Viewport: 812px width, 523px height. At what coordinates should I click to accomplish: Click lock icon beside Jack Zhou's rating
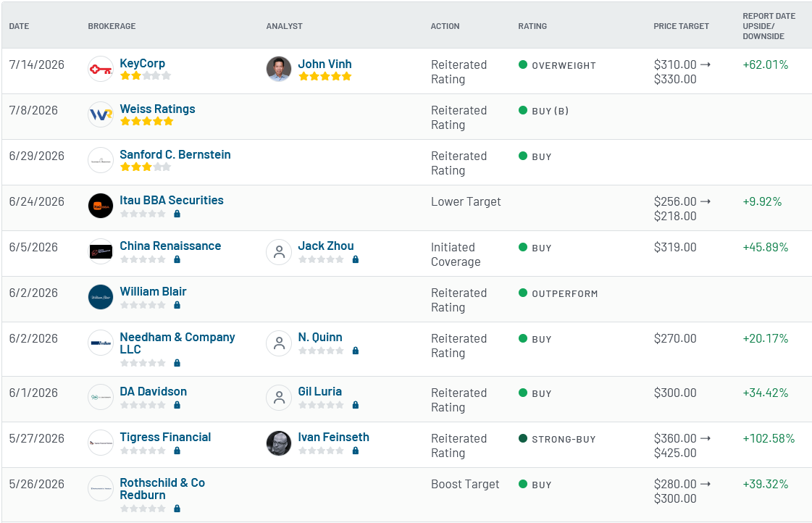tap(355, 259)
